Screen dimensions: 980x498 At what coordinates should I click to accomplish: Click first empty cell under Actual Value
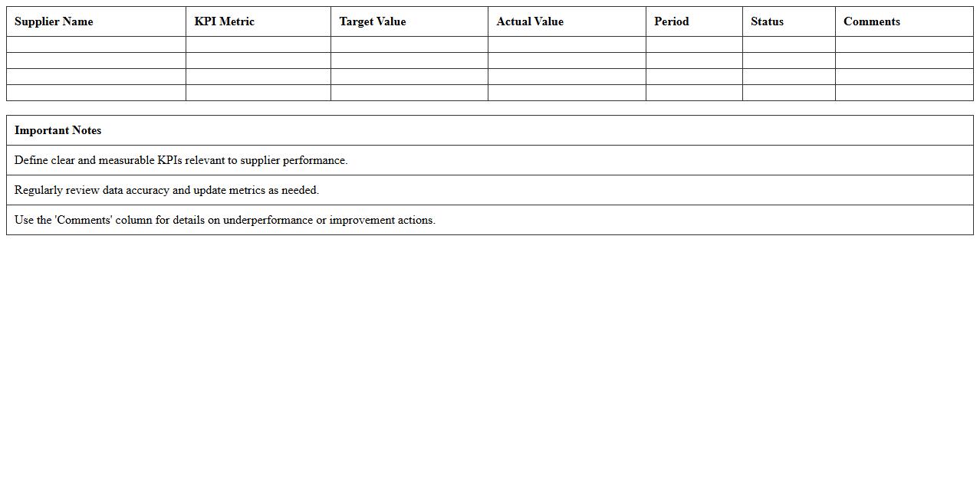coord(567,44)
